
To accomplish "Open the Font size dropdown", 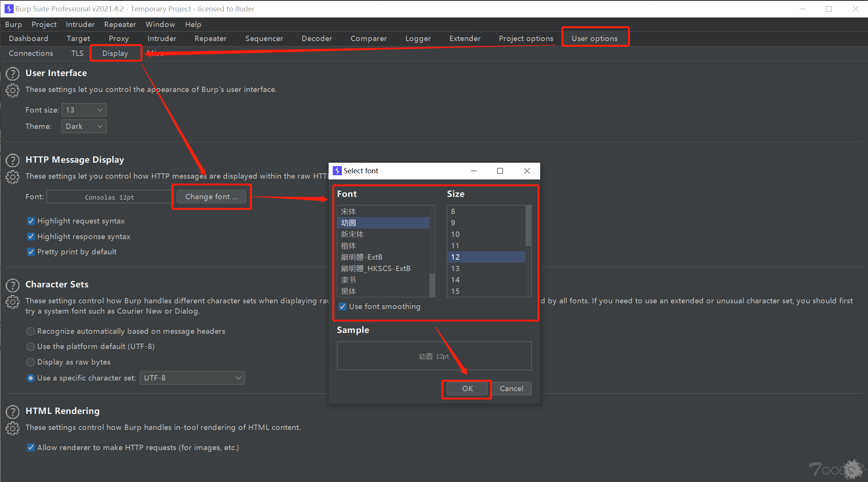I will point(84,110).
